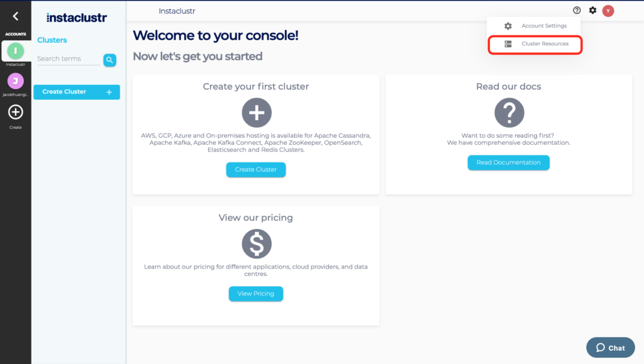
Task: Click the large question mark docs icon
Action: click(x=509, y=113)
